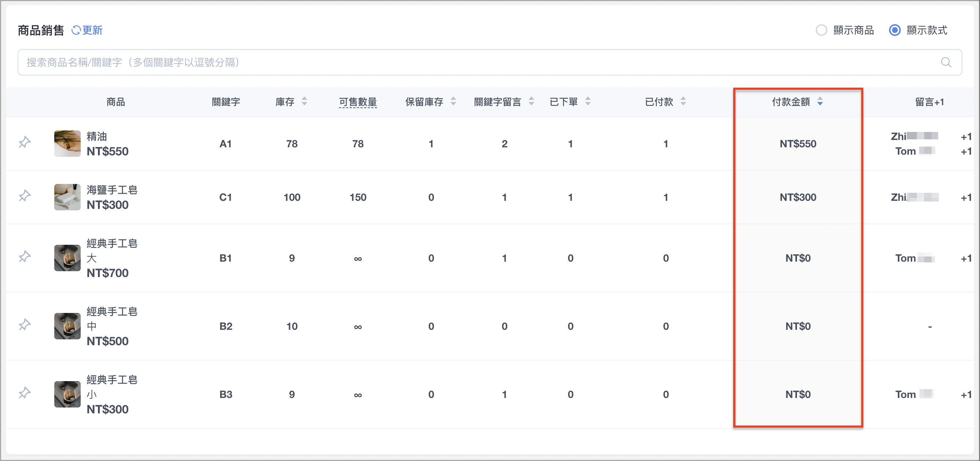Screen dimensions: 980x461
Task: Sort by 關鍵字留言 column
Action: [x=531, y=102]
